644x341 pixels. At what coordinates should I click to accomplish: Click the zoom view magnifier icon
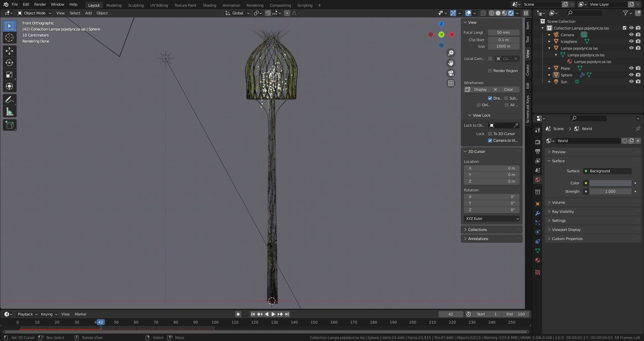click(451, 53)
